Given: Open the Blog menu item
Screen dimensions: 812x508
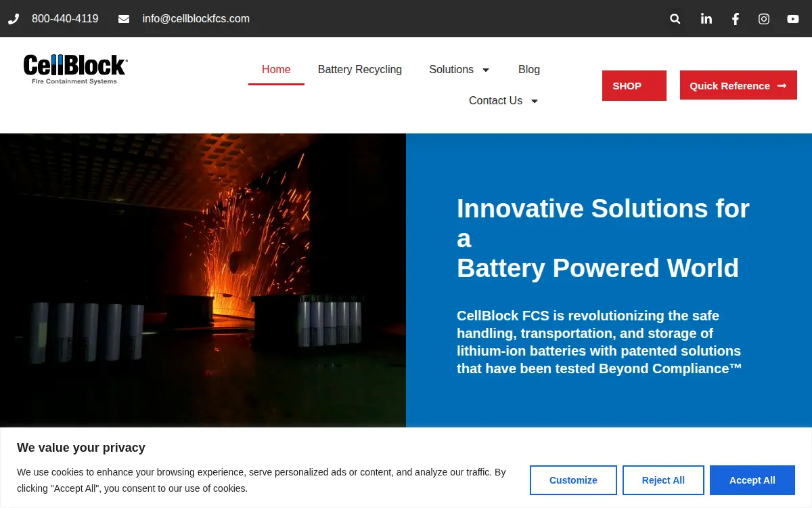Looking at the screenshot, I should click(x=529, y=69).
